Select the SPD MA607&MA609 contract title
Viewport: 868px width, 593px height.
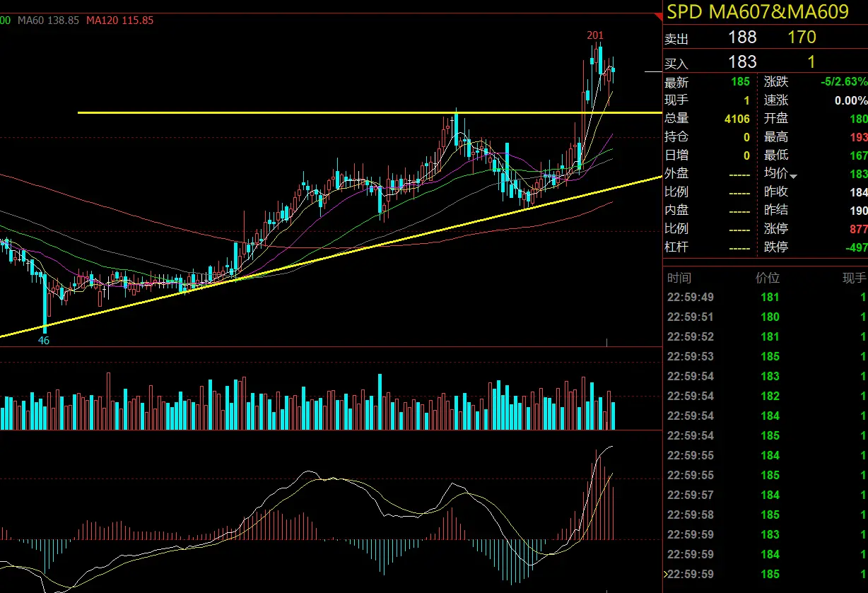758,12
